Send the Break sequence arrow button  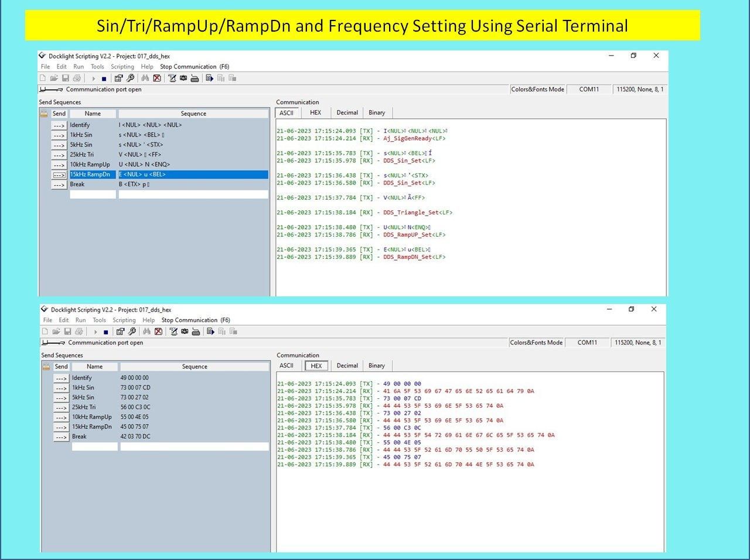pyautogui.click(x=59, y=184)
